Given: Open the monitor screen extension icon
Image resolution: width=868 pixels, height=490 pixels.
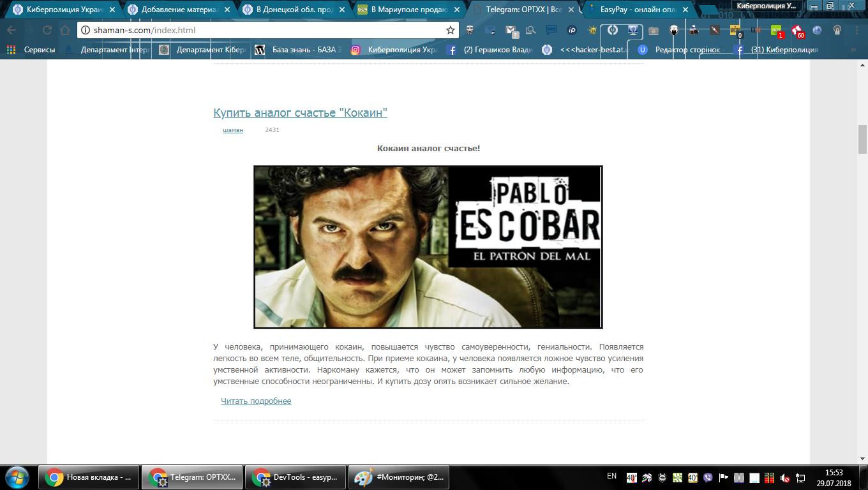Looking at the screenshot, I should (633, 30).
